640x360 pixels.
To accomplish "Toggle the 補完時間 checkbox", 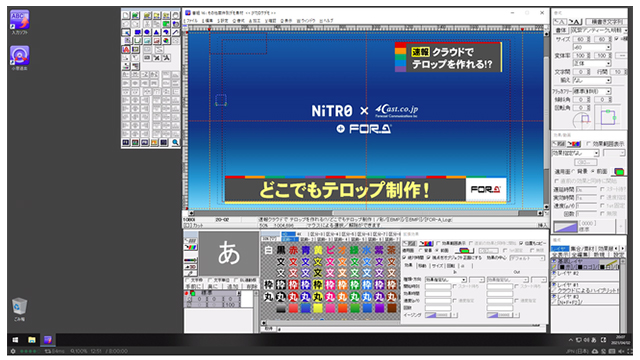I will tap(404, 258).
